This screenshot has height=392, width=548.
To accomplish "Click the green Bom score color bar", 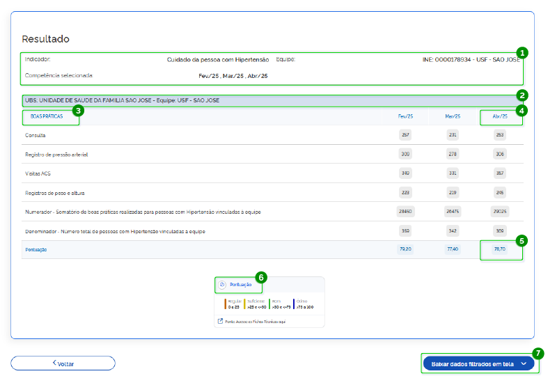I will click(x=269, y=303).
